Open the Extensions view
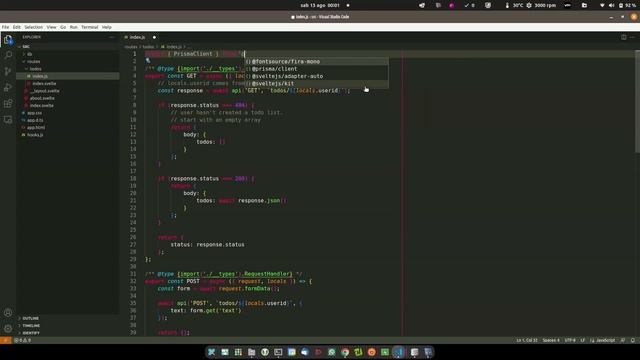Image resolution: width=640 pixels, height=360 pixels. tap(8, 103)
